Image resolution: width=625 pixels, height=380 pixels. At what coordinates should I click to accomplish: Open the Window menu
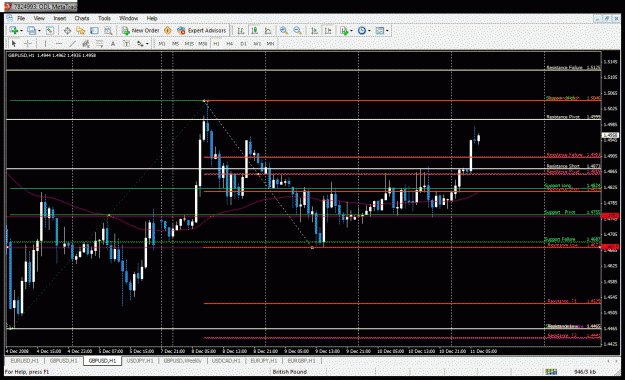(x=128, y=18)
